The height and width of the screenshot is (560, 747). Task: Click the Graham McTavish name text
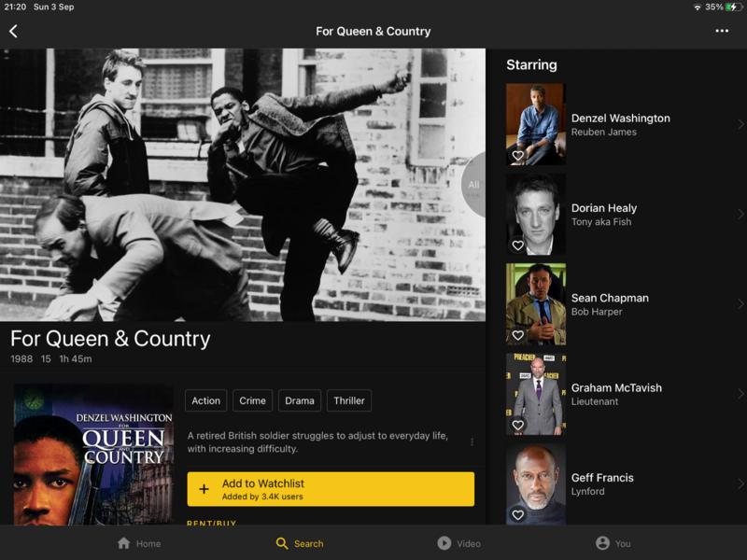click(616, 387)
